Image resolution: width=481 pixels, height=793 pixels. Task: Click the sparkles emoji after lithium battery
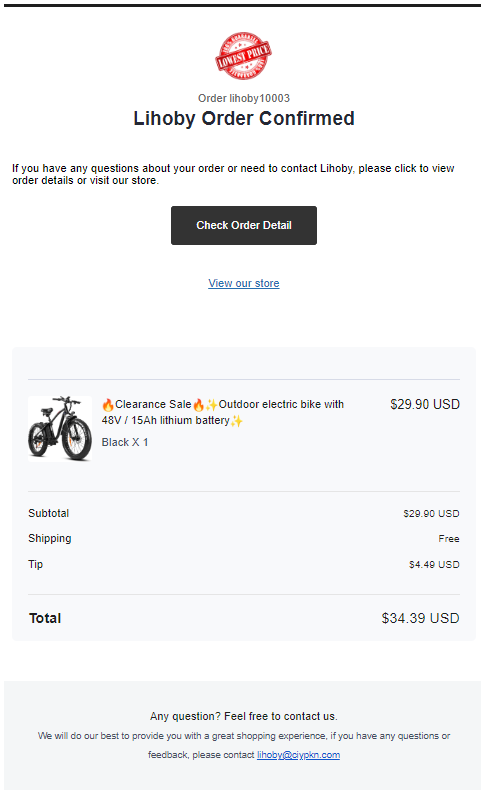pos(236,421)
